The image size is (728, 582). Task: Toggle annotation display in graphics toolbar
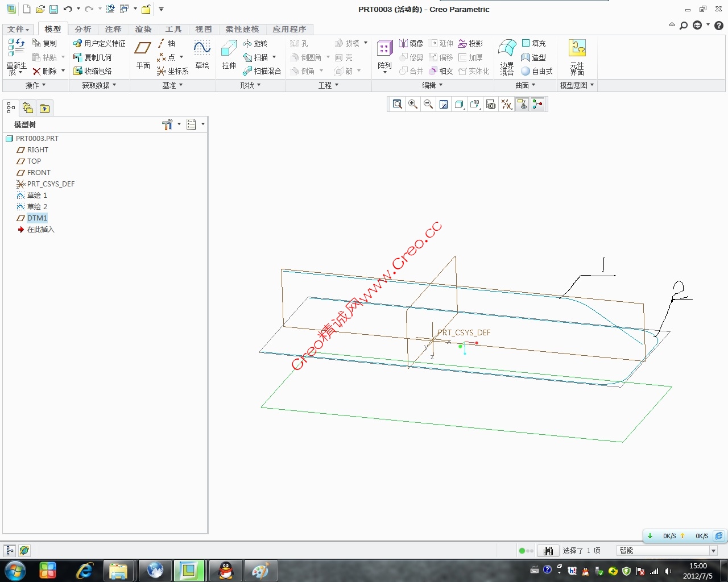[522, 104]
